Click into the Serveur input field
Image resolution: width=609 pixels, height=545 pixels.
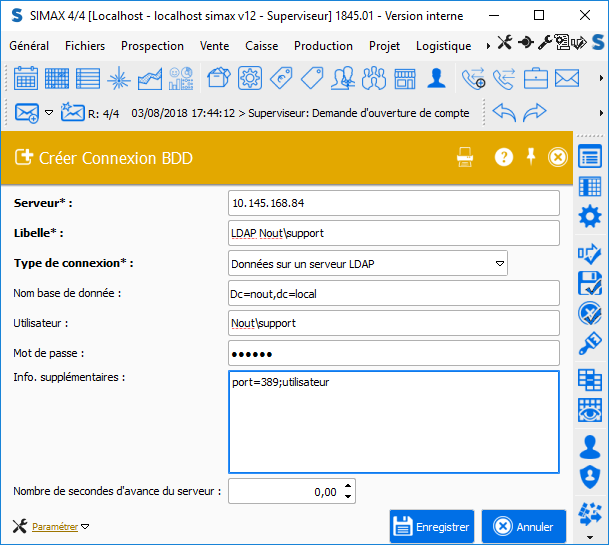393,203
